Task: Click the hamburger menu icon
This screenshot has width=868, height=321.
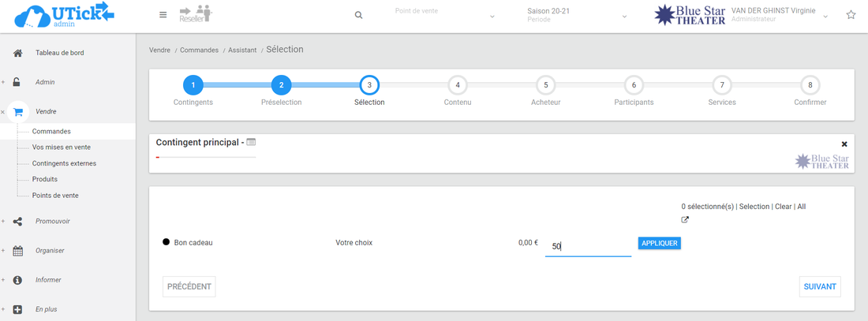Action: (x=163, y=15)
